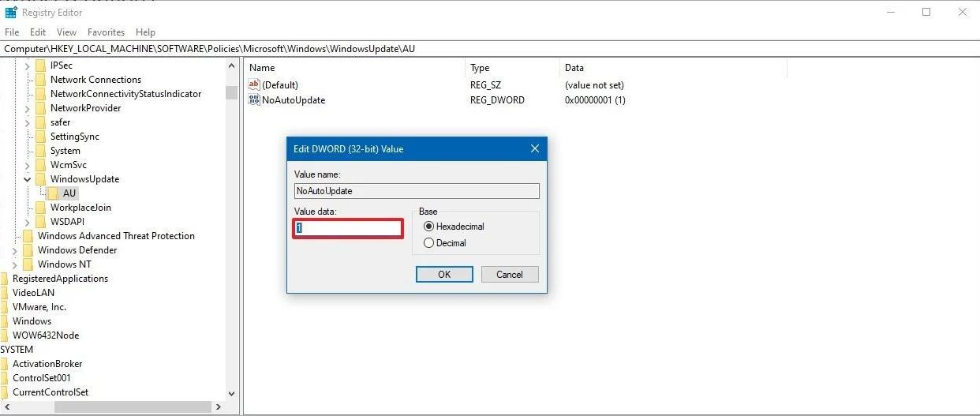This screenshot has height=416, width=980.
Task: Click the System folder icon under Windows policies
Action: pos(41,151)
